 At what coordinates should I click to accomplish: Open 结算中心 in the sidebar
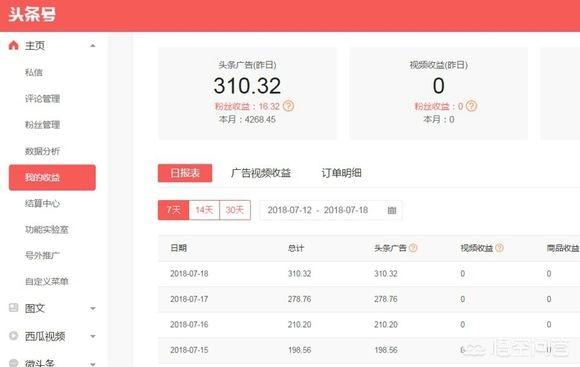coord(43,203)
